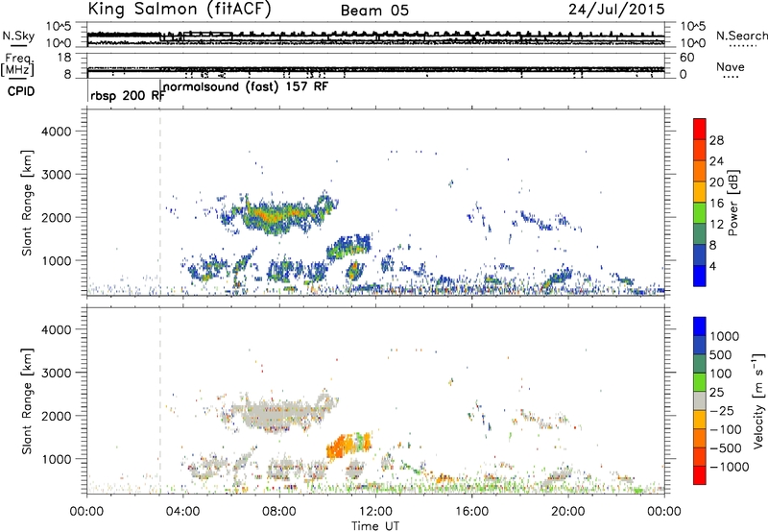Click the dashed CPID change line in power panel

(x=160, y=203)
